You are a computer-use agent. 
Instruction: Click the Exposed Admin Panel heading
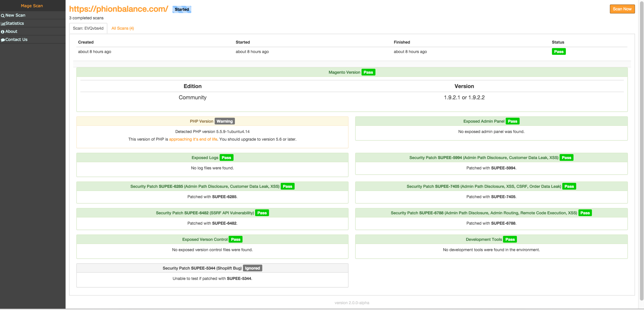click(x=484, y=121)
